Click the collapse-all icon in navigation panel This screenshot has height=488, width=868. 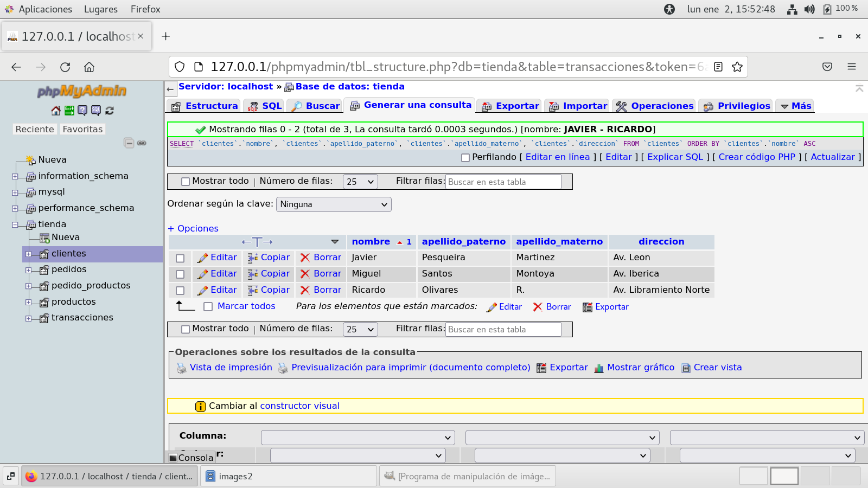[129, 143]
